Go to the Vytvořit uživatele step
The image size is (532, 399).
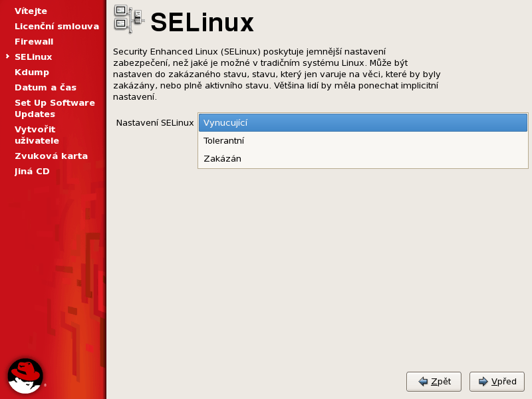tap(37, 135)
